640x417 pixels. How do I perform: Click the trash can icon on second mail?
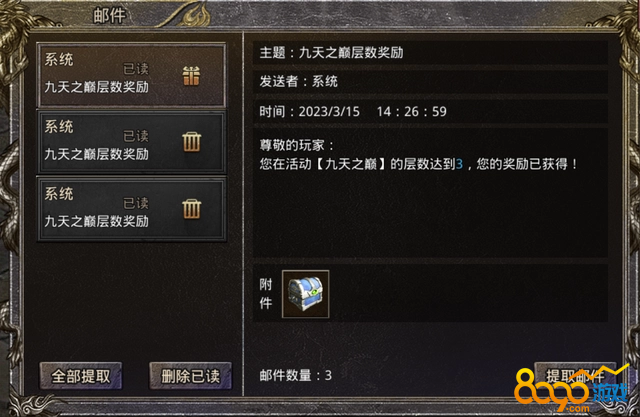pyautogui.click(x=191, y=142)
